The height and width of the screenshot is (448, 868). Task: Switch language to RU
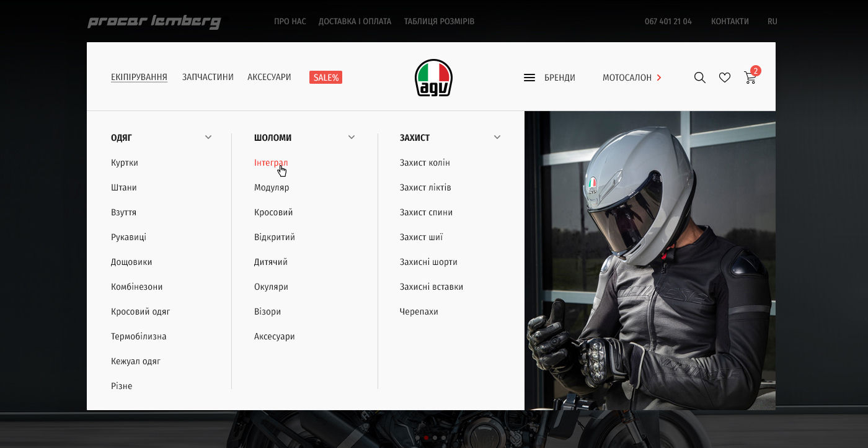772,21
